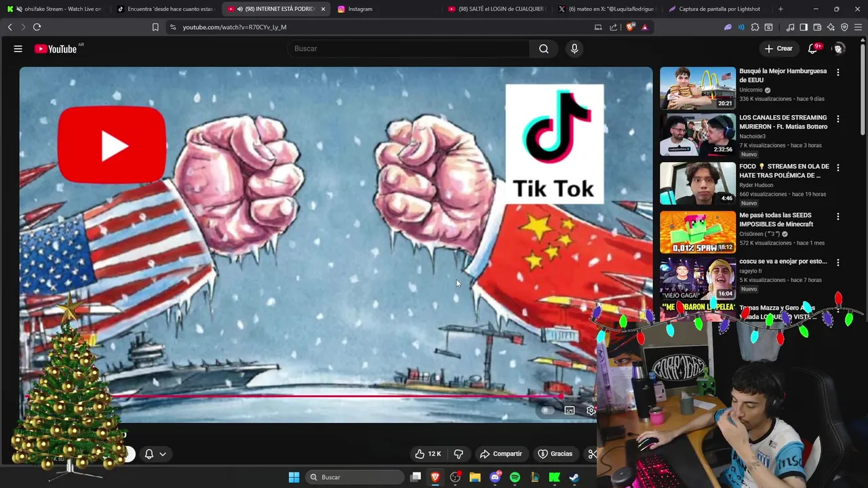Open Steam from taskbar
Screen dimensions: 868x488
(574, 477)
